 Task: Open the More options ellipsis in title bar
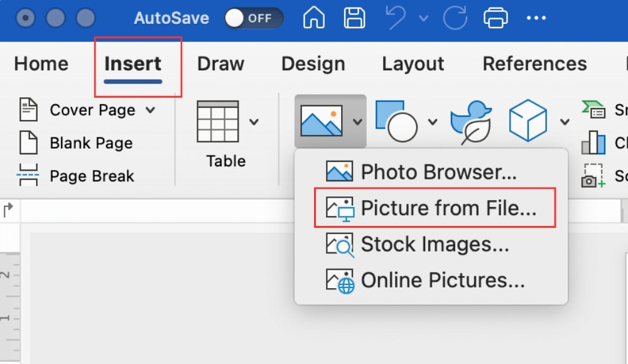pyautogui.click(x=536, y=18)
